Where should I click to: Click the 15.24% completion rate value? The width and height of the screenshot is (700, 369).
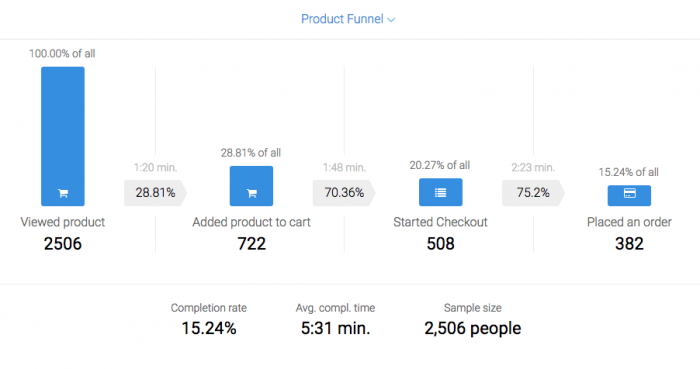[x=209, y=328]
